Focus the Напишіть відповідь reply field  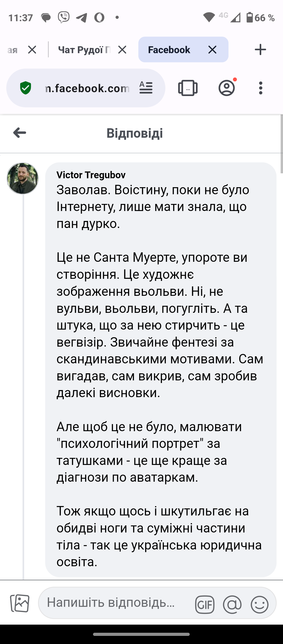click(x=115, y=603)
